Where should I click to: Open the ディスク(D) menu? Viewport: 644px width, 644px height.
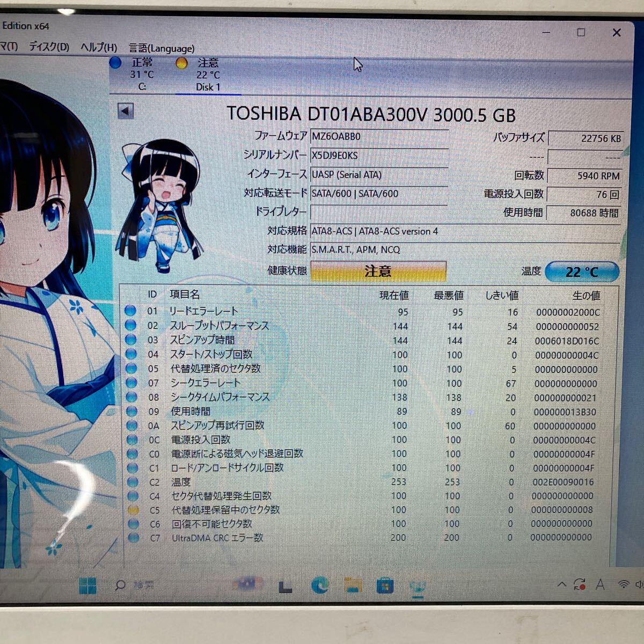pyautogui.click(x=49, y=47)
